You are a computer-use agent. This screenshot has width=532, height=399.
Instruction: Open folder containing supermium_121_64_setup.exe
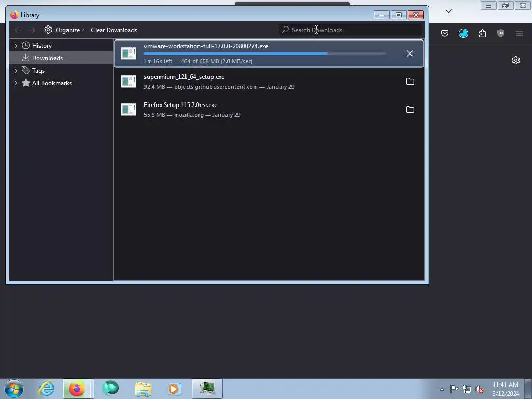tap(410, 82)
